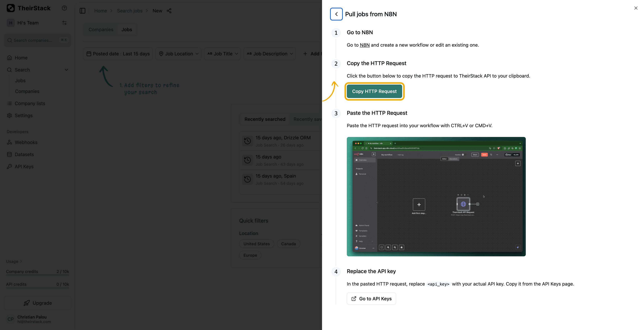
Task: Expand the Job Description filter dropdown
Action: click(269, 54)
